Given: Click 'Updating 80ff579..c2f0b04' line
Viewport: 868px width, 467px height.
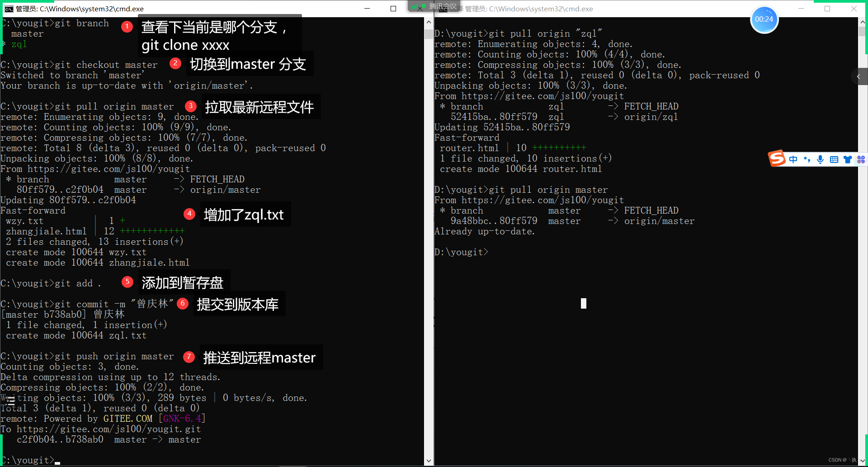Looking at the screenshot, I should pyautogui.click(x=68, y=200).
